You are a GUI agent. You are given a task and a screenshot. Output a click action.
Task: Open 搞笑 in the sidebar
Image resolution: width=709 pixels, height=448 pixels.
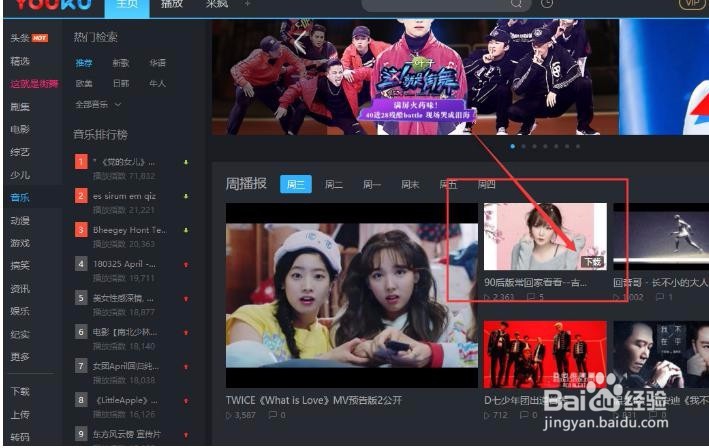pyautogui.click(x=20, y=265)
